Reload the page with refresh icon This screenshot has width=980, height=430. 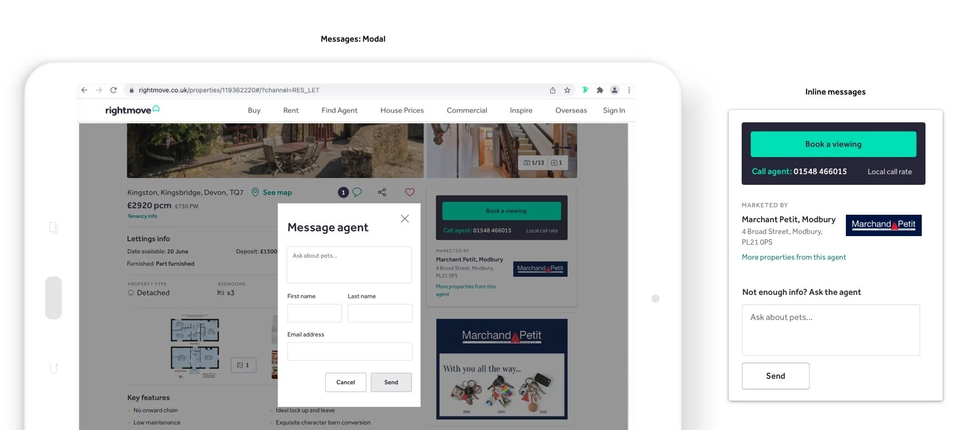point(113,90)
